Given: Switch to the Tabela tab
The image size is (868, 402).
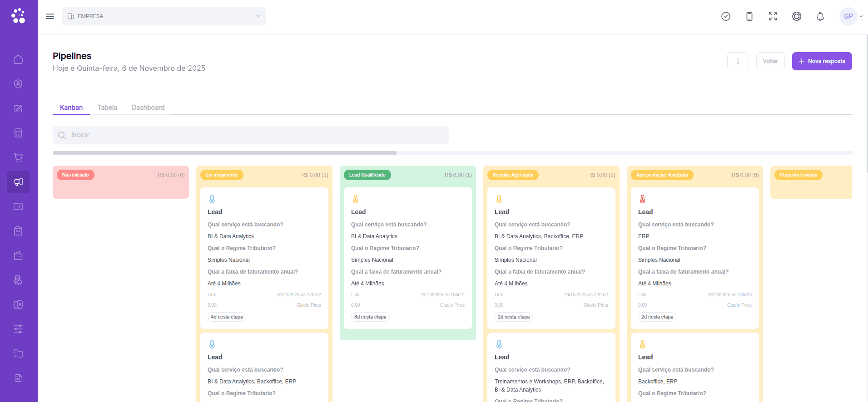Looking at the screenshot, I should (107, 108).
